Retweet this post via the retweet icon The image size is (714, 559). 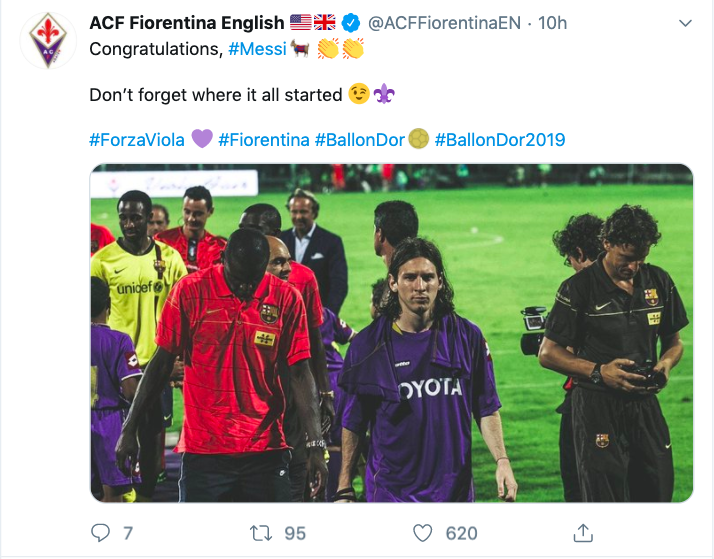pyautogui.click(x=260, y=533)
